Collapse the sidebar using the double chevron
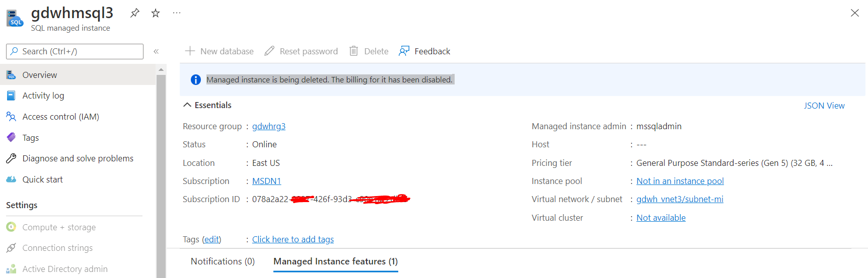The image size is (868, 278). 156,51
